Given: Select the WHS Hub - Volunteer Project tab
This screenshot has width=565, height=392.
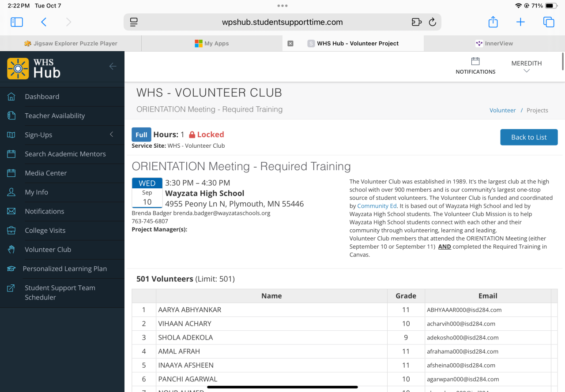Looking at the screenshot, I should coord(353,43).
